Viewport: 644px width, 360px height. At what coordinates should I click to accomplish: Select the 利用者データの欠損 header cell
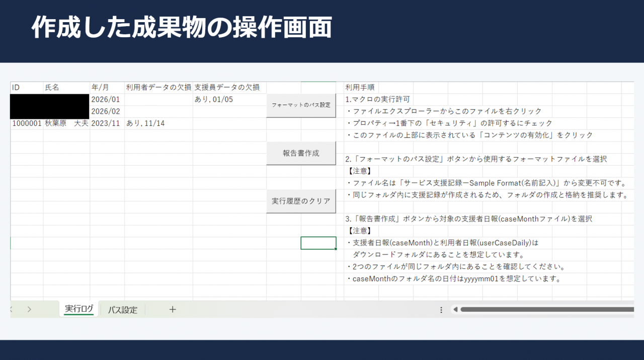tap(158, 88)
